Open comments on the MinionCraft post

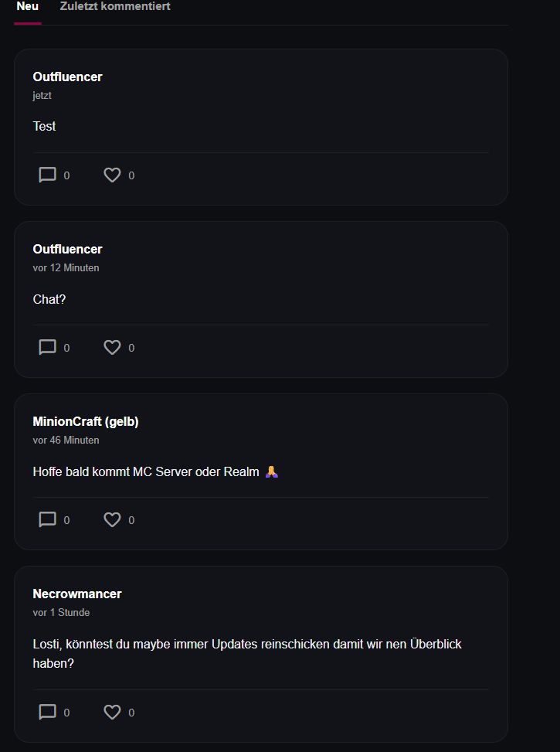(x=48, y=520)
